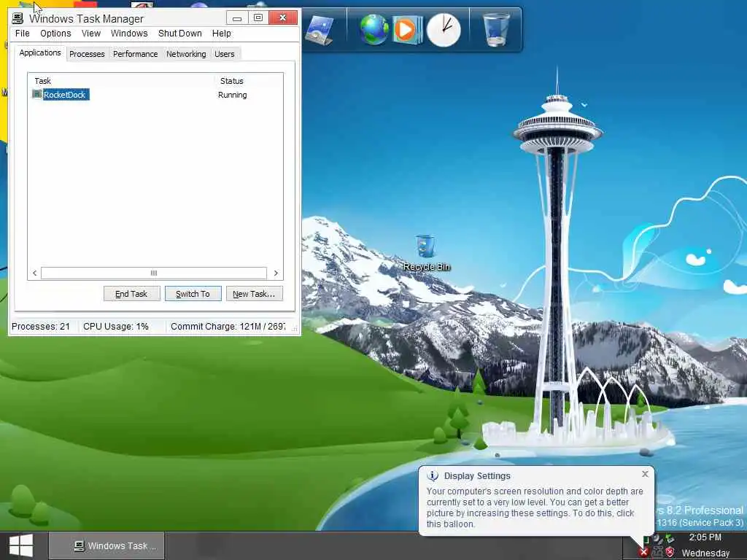Image resolution: width=747 pixels, height=560 pixels.
Task: Click the network connection tray icon
Action: pyautogui.click(x=657, y=553)
